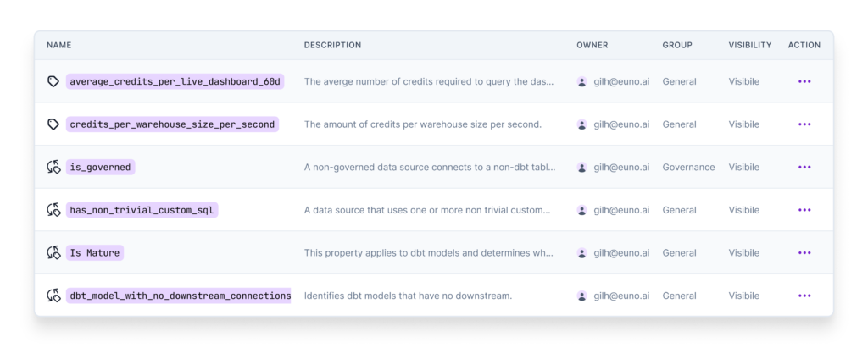Open three-dot action menu for is_governed
The image size is (868, 348).
804,167
